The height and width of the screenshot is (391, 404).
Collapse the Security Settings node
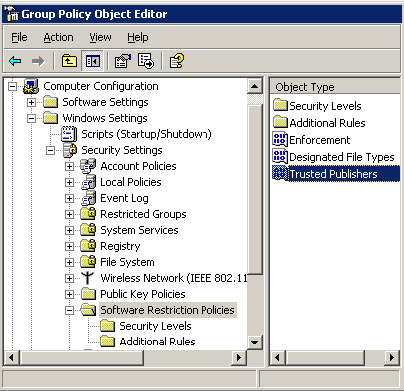coord(50,150)
